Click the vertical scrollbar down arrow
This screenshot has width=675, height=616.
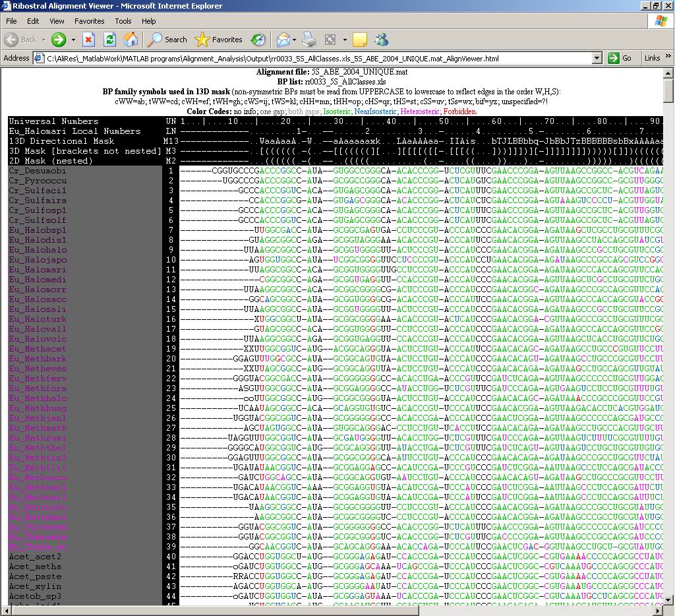pyautogui.click(x=669, y=600)
